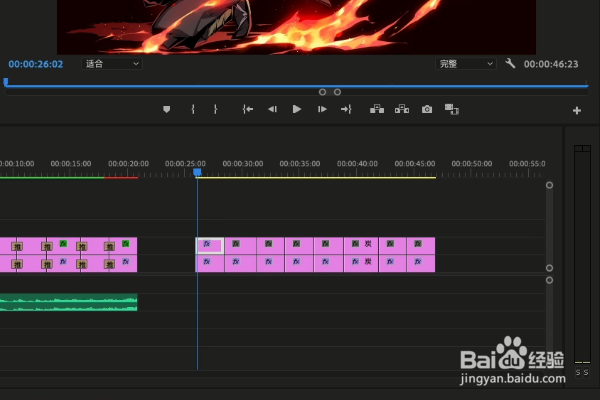Click the 00:00:45:00 ruler label
The height and width of the screenshot is (400, 600).
click(x=415, y=164)
